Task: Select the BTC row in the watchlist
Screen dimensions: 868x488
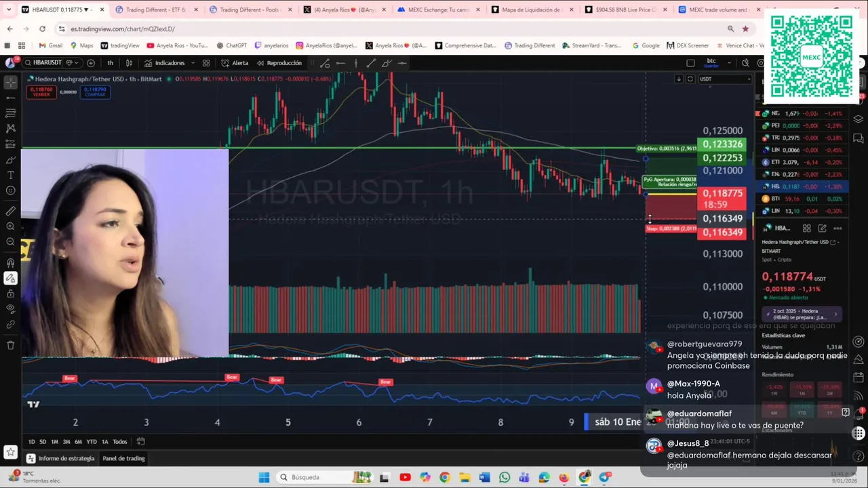Action: 802,199
